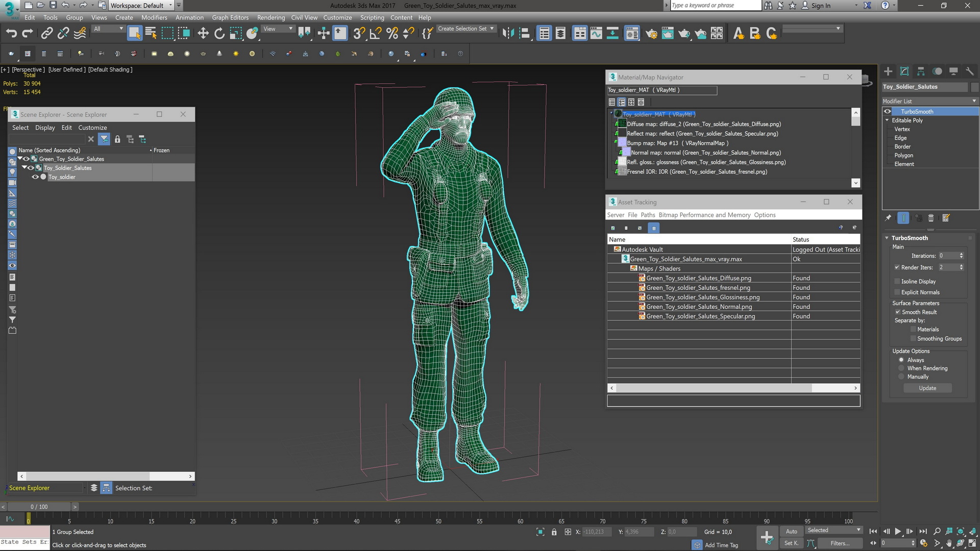Viewport: 980px width, 551px height.
Task: Toggle visibility eye of Toy_soldier object
Action: click(35, 177)
